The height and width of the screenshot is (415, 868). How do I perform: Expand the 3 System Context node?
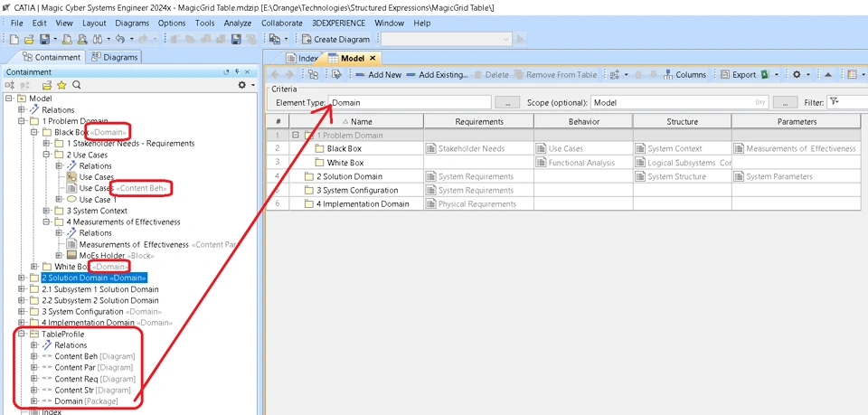point(46,211)
